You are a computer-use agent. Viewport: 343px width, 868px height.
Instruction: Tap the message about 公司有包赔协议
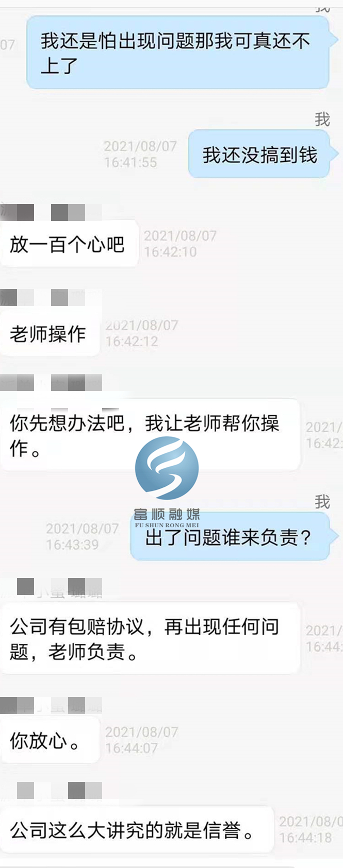[150, 639]
